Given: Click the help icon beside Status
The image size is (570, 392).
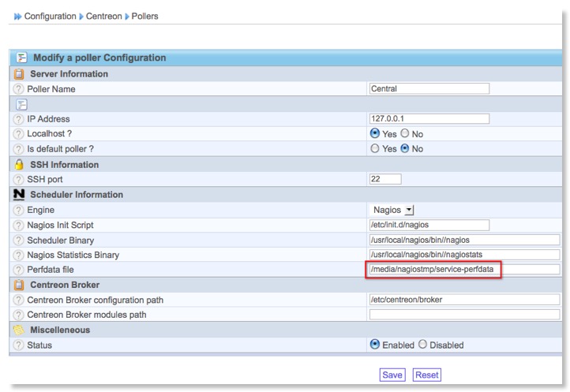Looking at the screenshot, I should 19,345.
